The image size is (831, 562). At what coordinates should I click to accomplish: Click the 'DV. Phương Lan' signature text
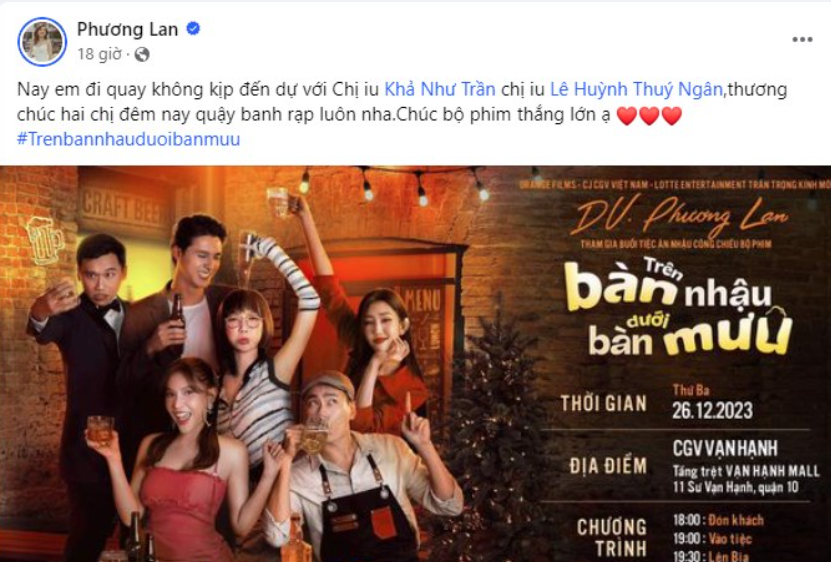[x=679, y=217]
